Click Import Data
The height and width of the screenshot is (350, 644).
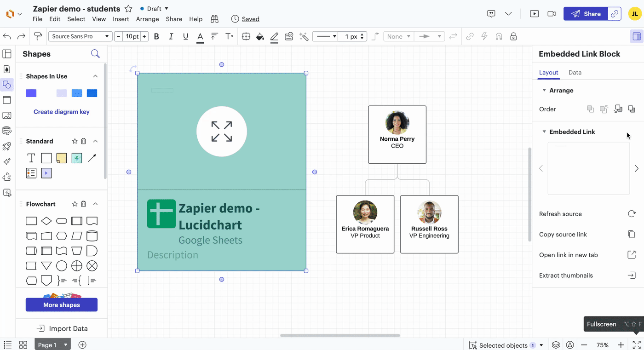(62, 328)
